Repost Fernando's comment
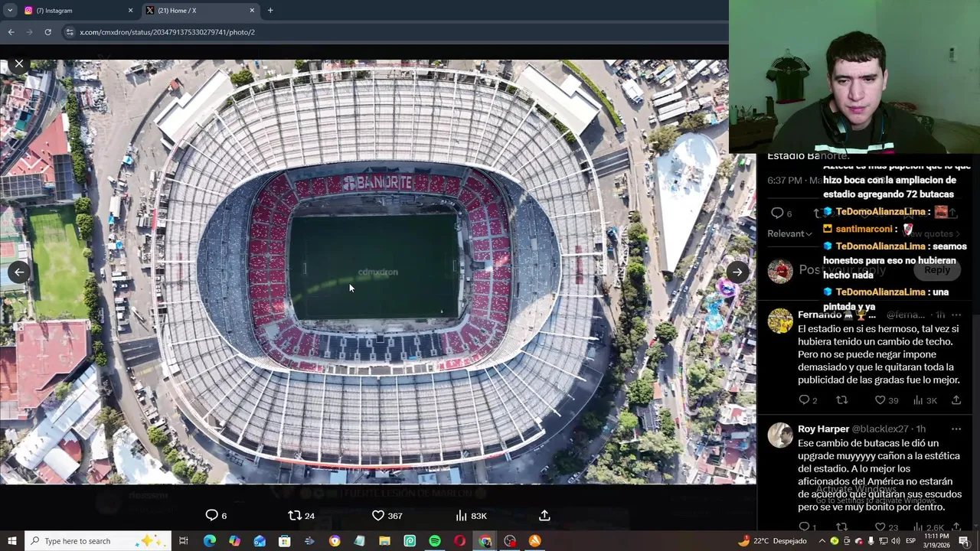Viewport: 980px width, 551px height. coord(841,400)
